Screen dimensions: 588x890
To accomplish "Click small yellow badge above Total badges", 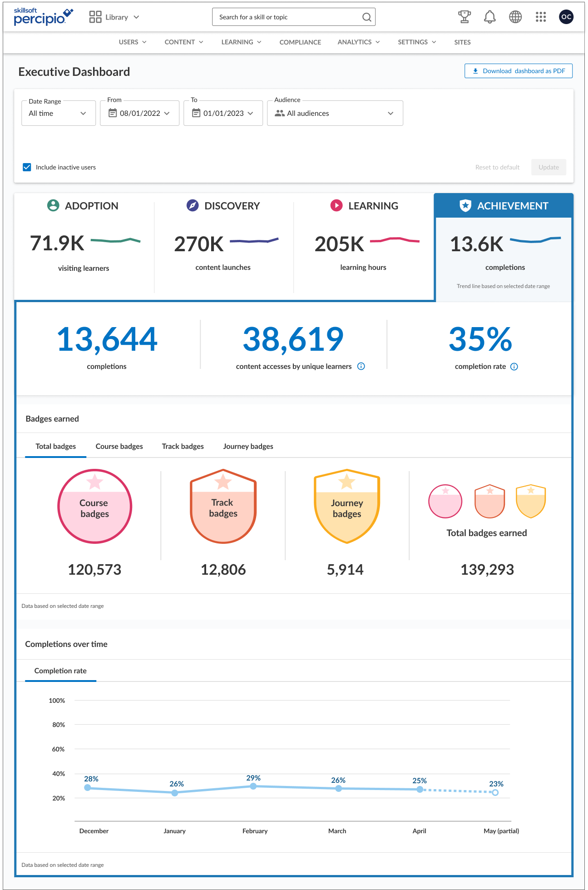I will [531, 501].
